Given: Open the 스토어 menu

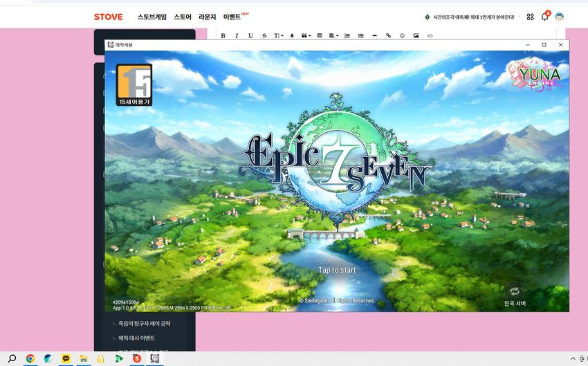Looking at the screenshot, I should point(183,17).
